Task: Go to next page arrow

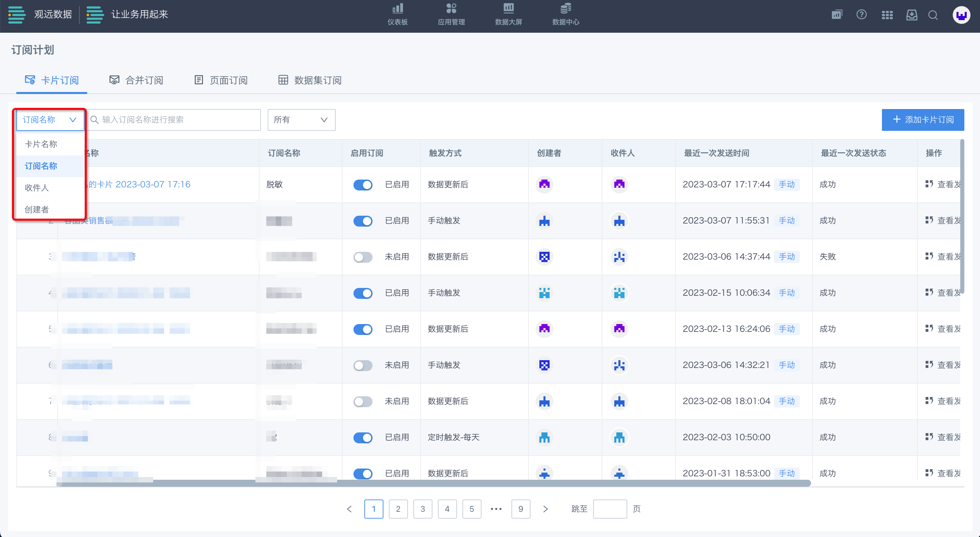Action: (545, 509)
